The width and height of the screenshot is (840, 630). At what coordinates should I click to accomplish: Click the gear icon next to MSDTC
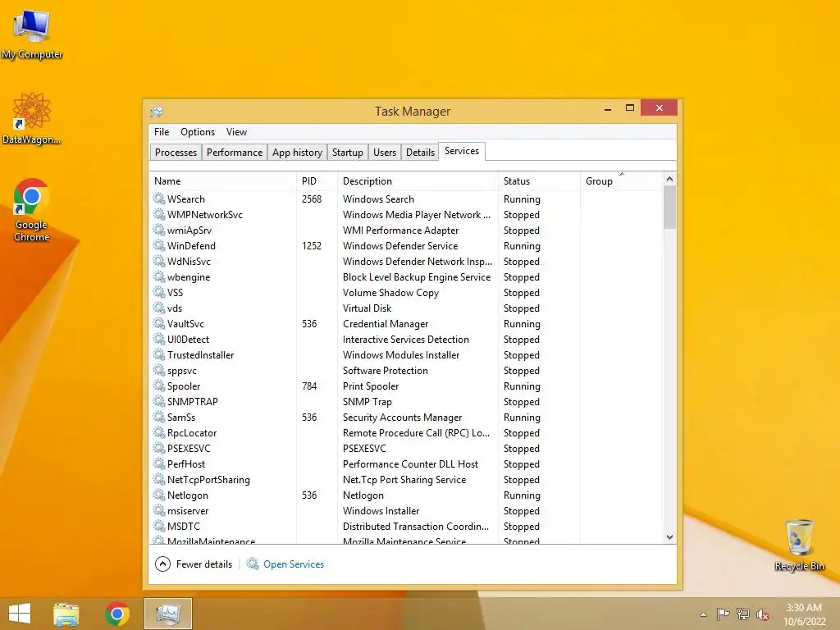click(x=159, y=526)
